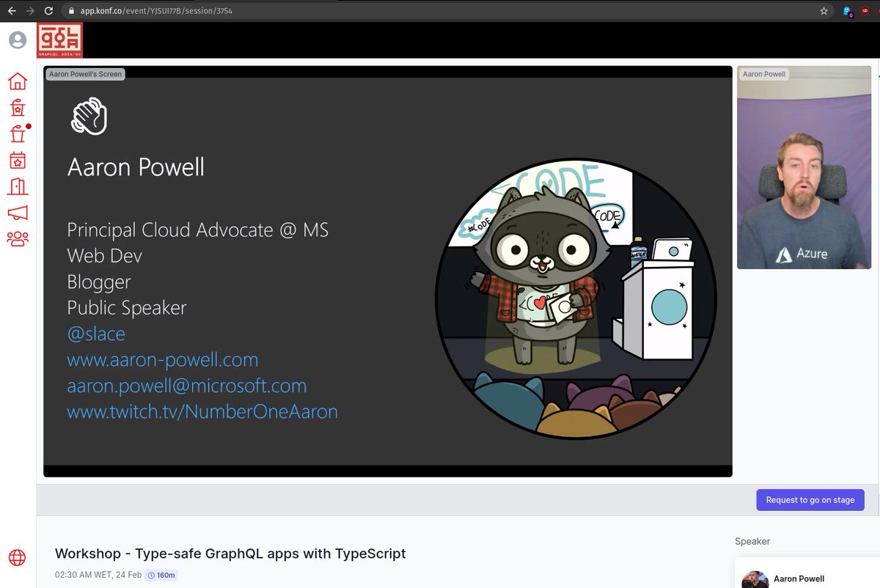This screenshot has width=880, height=588.
Task: Go to the Home sidebar icon
Action: pyautogui.click(x=18, y=81)
